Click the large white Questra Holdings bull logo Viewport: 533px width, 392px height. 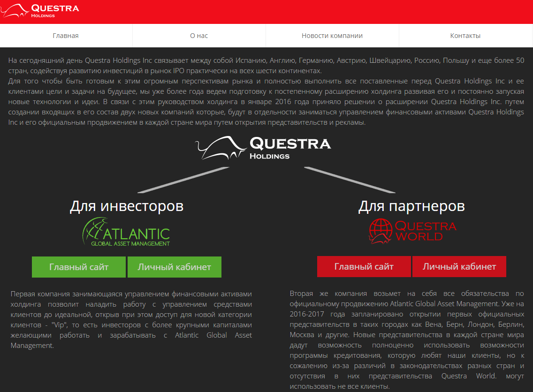(263, 148)
